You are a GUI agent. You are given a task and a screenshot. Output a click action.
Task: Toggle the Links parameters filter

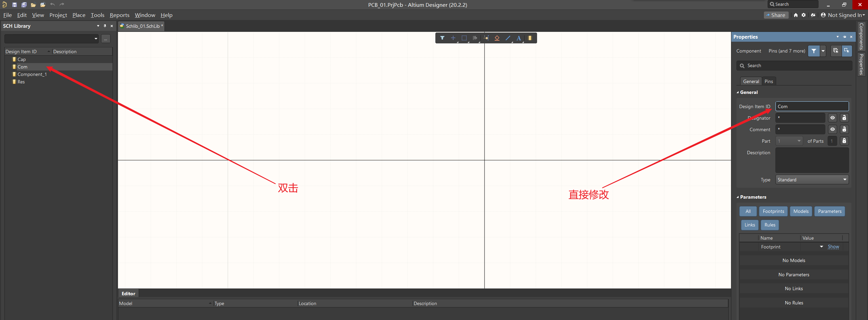pos(750,225)
